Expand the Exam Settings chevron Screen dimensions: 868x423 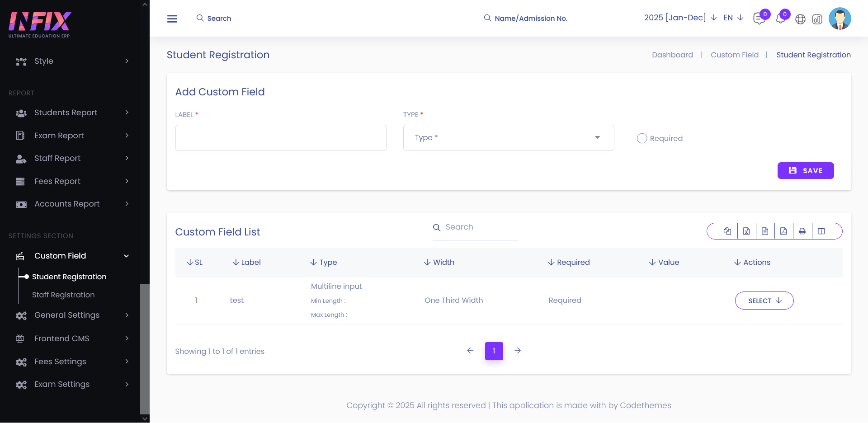pos(127,384)
